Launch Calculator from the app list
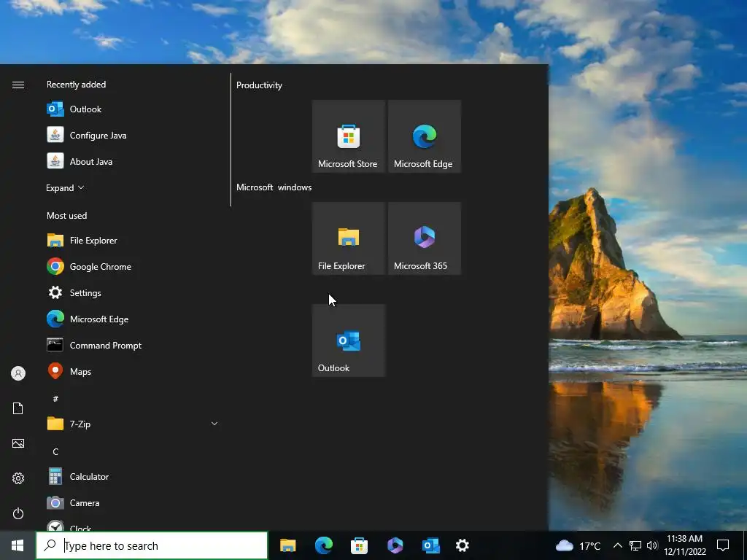 (131, 477)
